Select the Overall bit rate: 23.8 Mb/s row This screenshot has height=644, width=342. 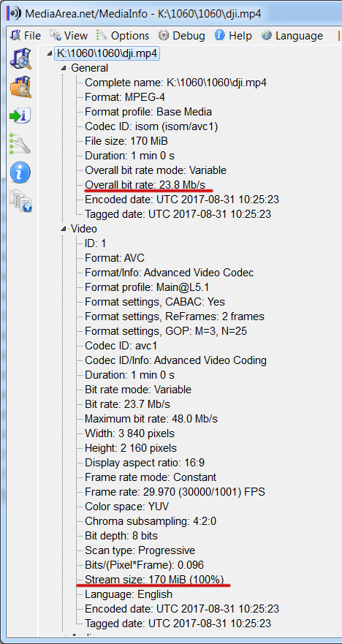[145, 185]
